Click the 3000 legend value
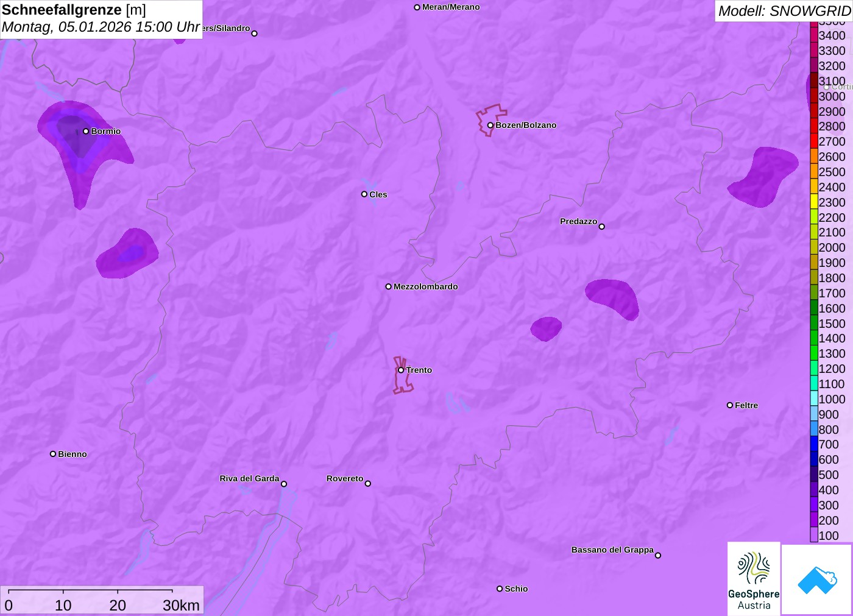 point(832,96)
